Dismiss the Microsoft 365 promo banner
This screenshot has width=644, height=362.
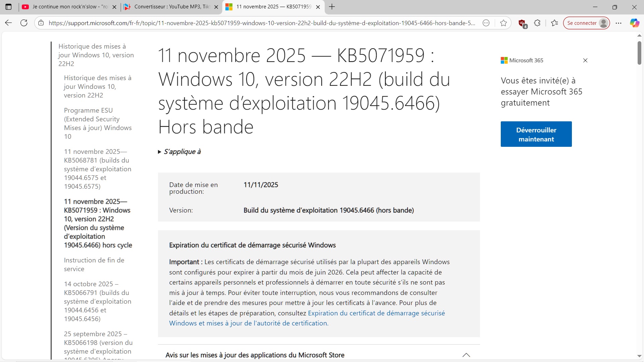point(585,60)
